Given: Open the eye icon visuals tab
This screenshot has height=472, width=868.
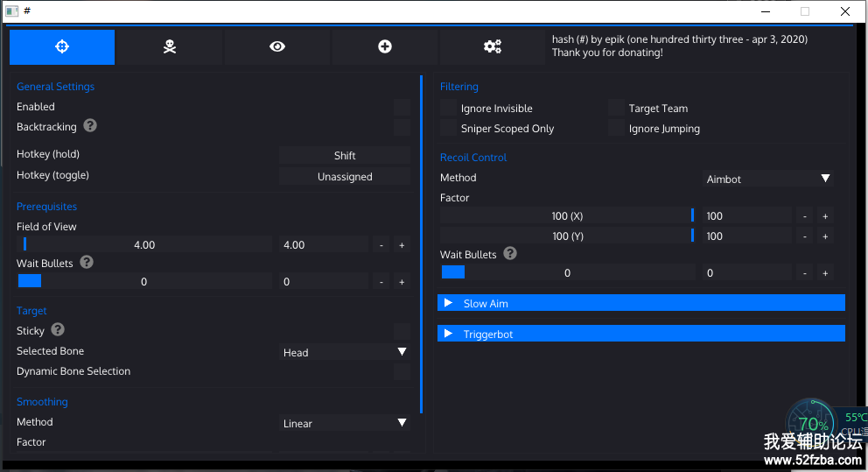Looking at the screenshot, I should (x=277, y=47).
